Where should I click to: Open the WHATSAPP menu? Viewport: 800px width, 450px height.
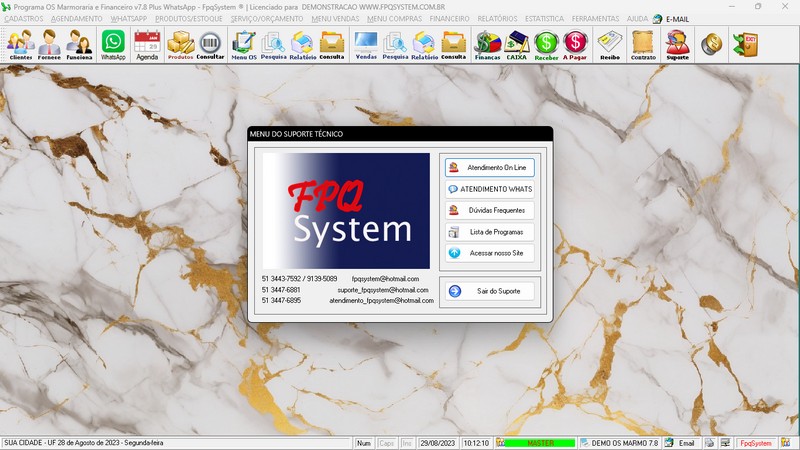pyautogui.click(x=129, y=19)
